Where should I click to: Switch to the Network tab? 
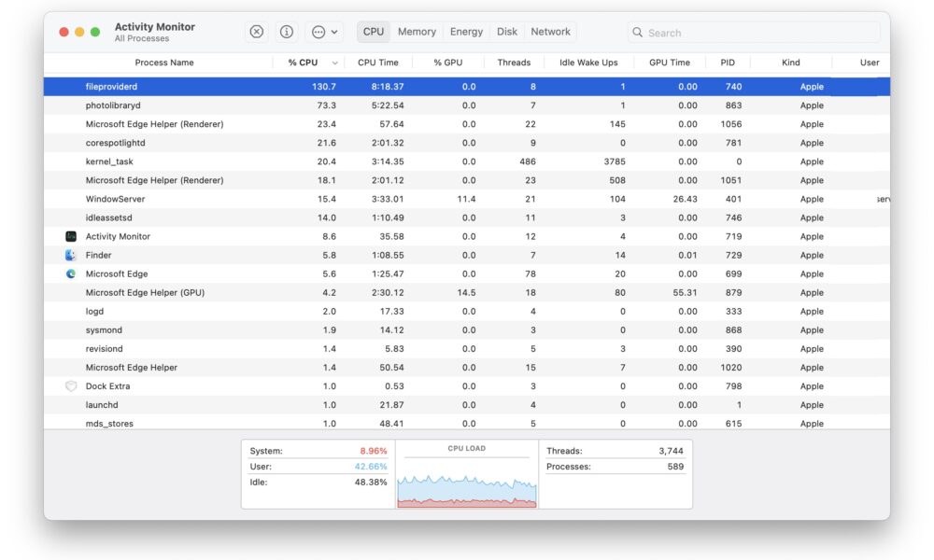point(550,32)
